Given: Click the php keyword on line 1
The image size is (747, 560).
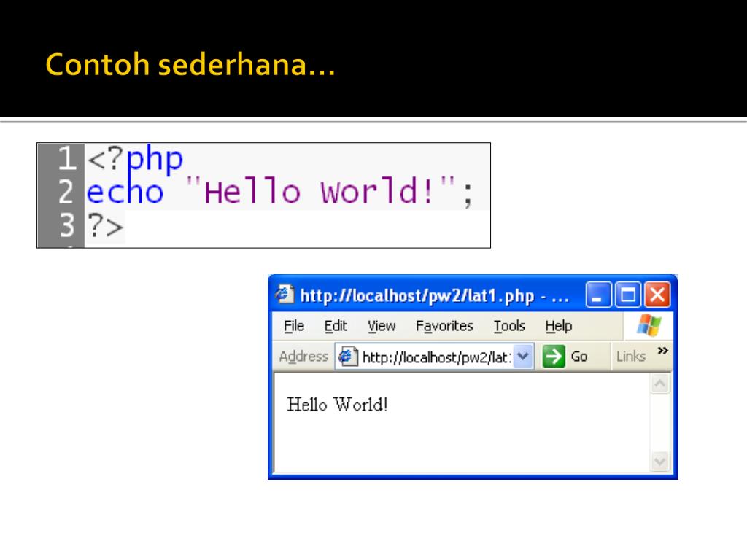Looking at the screenshot, I should point(155,160).
